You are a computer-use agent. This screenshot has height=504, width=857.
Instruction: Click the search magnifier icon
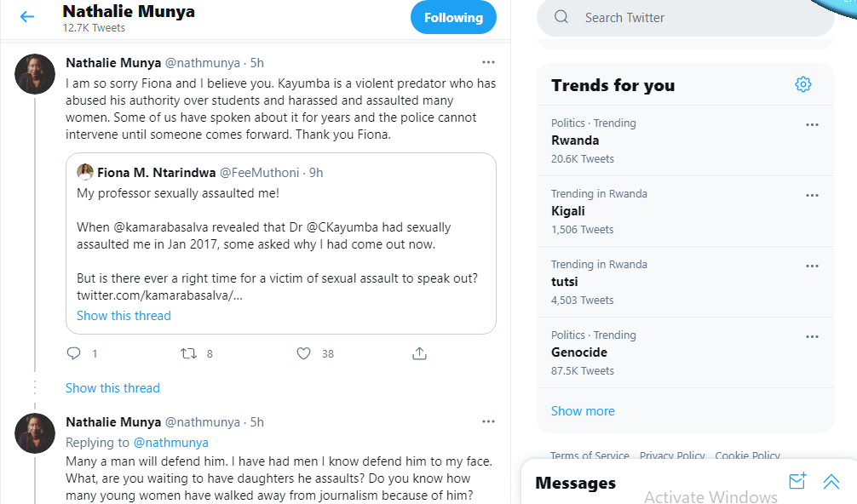[561, 17]
